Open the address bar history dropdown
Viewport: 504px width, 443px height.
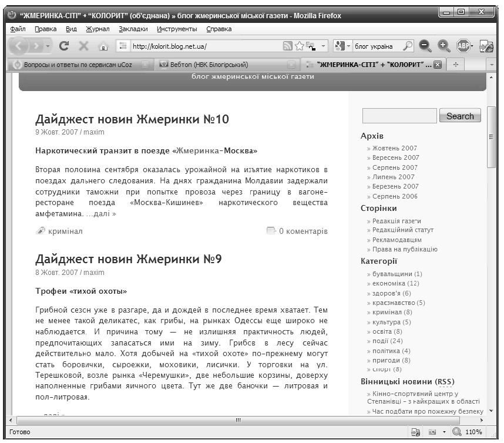point(323,46)
